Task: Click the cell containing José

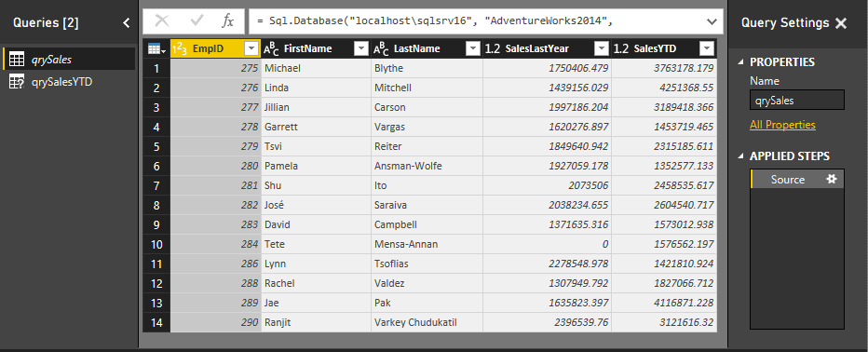Action: tap(316, 205)
